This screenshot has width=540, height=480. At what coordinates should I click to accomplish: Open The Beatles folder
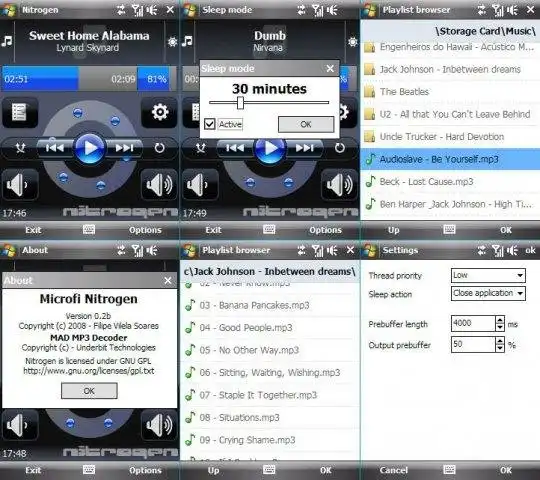click(450, 92)
